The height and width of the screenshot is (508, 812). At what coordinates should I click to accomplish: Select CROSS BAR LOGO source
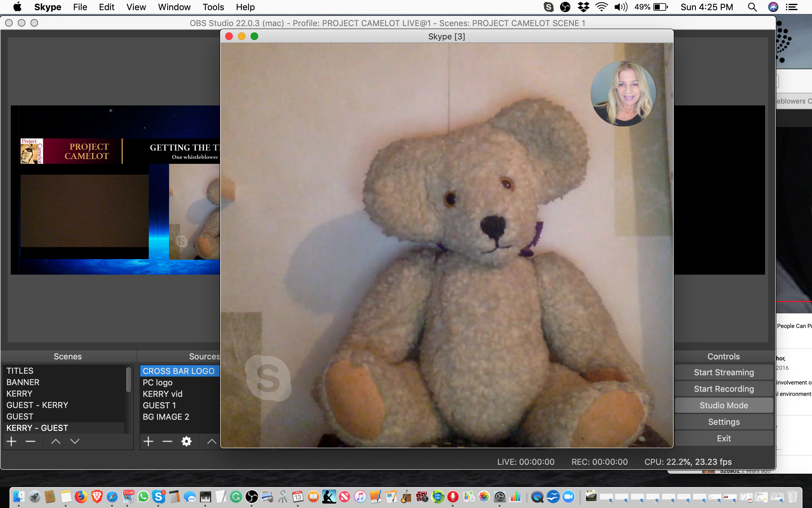click(180, 371)
